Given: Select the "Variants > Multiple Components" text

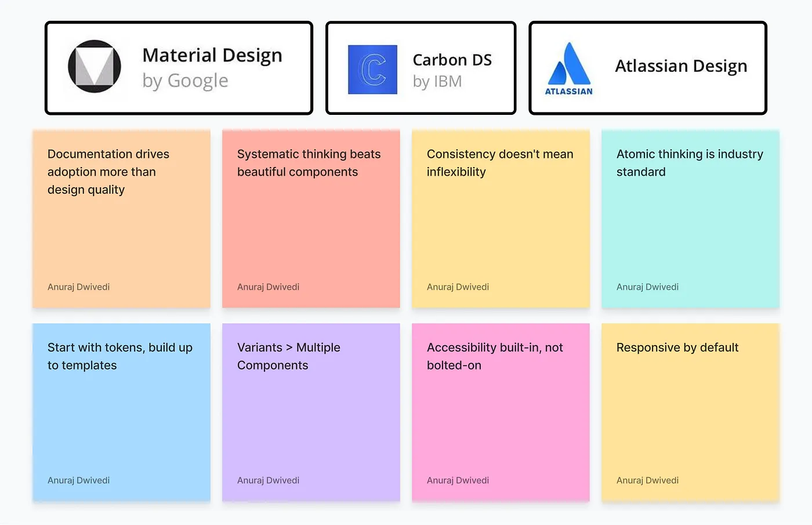Looking at the screenshot, I should point(289,356).
